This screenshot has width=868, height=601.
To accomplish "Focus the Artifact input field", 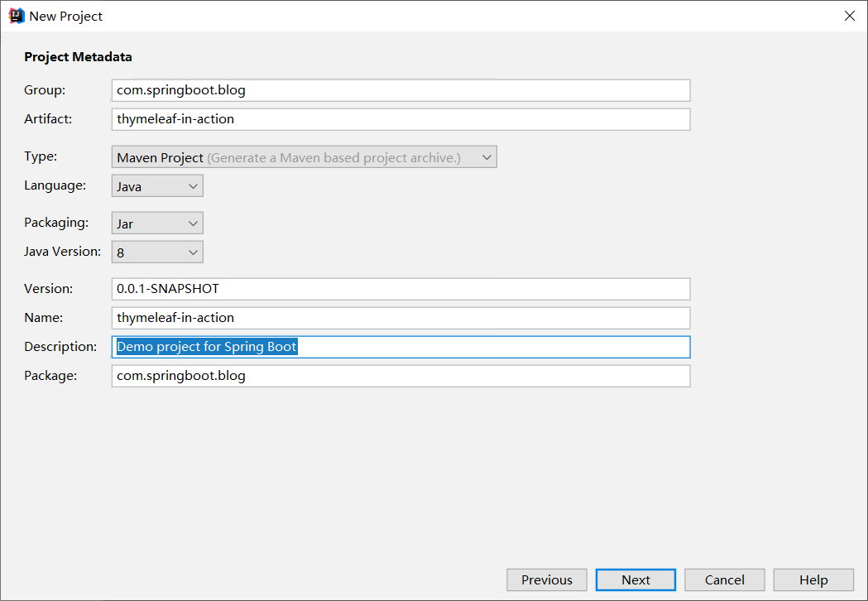I will (x=400, y=119).
